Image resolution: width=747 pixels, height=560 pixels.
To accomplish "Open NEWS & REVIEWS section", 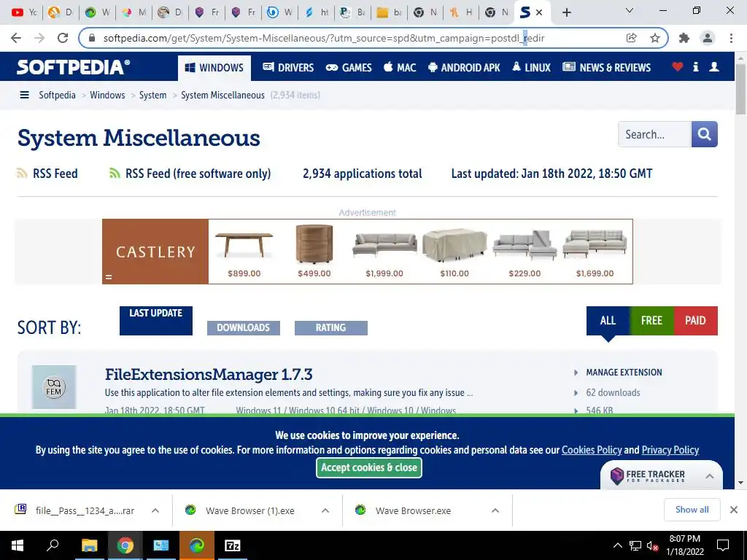I will (x=606, y=68).
